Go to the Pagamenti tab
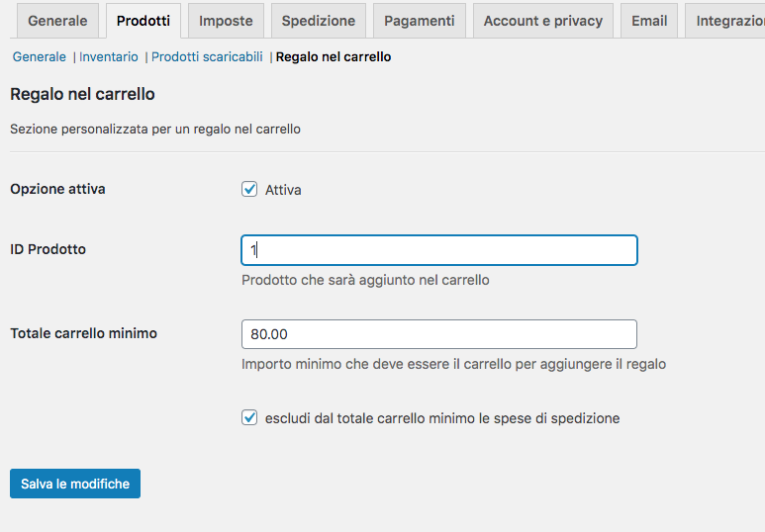The height and width of the screenshot is (532, 765). click(420, 21)
